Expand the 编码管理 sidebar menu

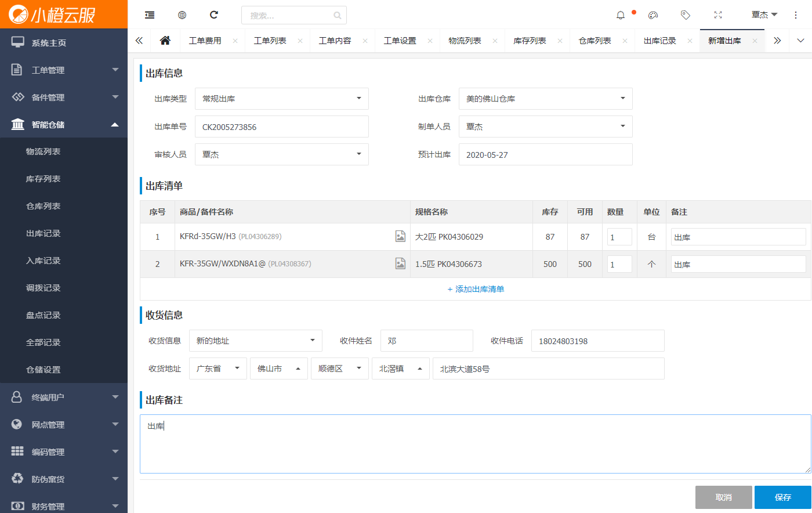64,451
